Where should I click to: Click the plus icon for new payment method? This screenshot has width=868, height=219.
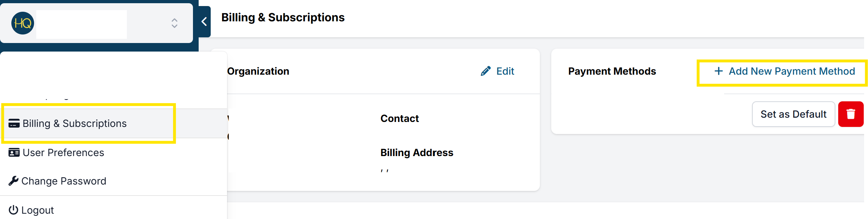pyautogui.click(x=718, y=71)
